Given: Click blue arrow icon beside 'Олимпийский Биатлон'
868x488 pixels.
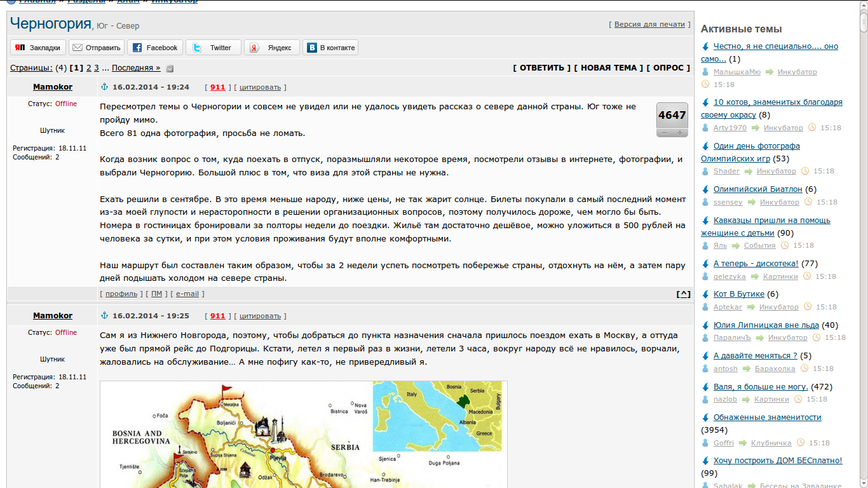Looking at the screenshot, I should point(705,189).
